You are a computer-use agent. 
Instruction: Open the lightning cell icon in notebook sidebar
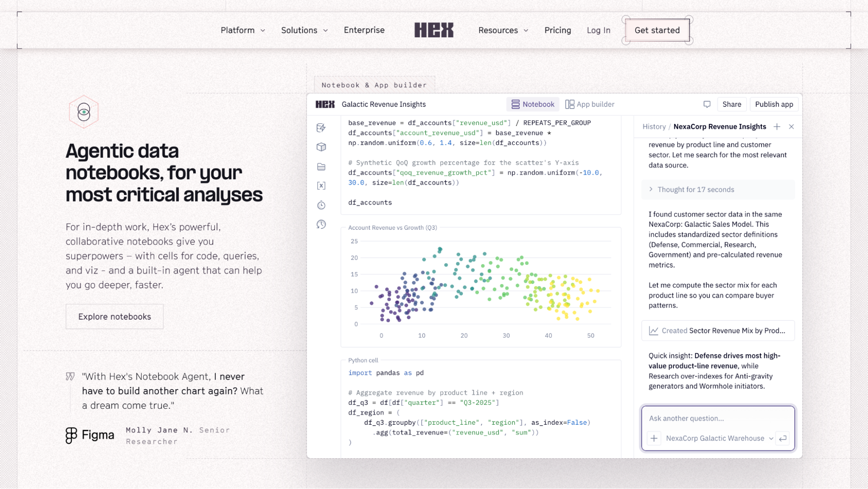[x=321, y=128]
